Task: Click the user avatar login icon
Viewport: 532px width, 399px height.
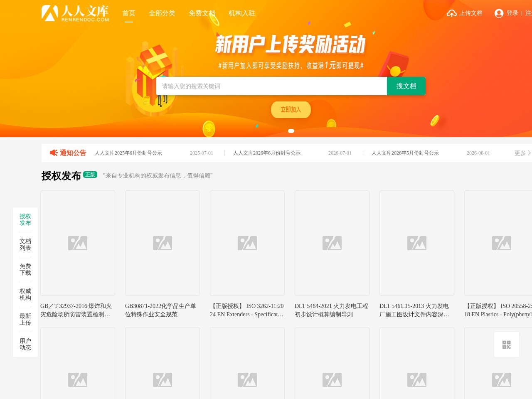Action: (499, 13)
